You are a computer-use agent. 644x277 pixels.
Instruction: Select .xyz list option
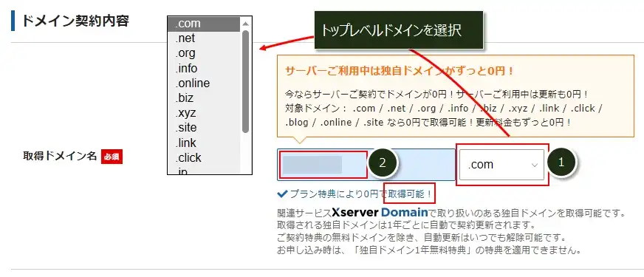tap(204, 113)
